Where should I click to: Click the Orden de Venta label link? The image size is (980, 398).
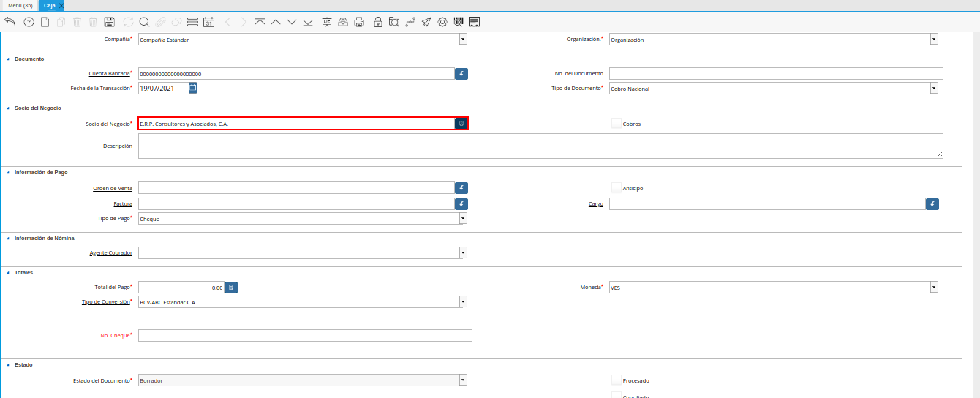point(113,188)
